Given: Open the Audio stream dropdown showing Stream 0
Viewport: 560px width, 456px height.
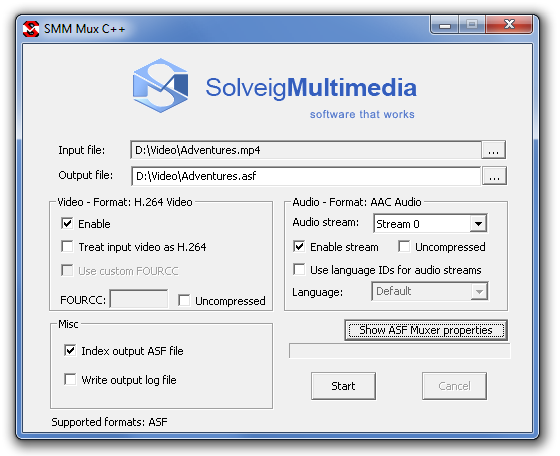Looking at the screenshot, I should click(x=430, y=224).
